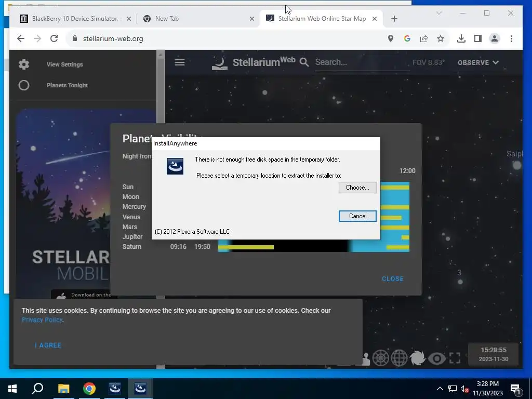Viewport: 532px width, 399px height.
Task: Click the 15:28:55 date time box
Action: (x=494, y=354)
